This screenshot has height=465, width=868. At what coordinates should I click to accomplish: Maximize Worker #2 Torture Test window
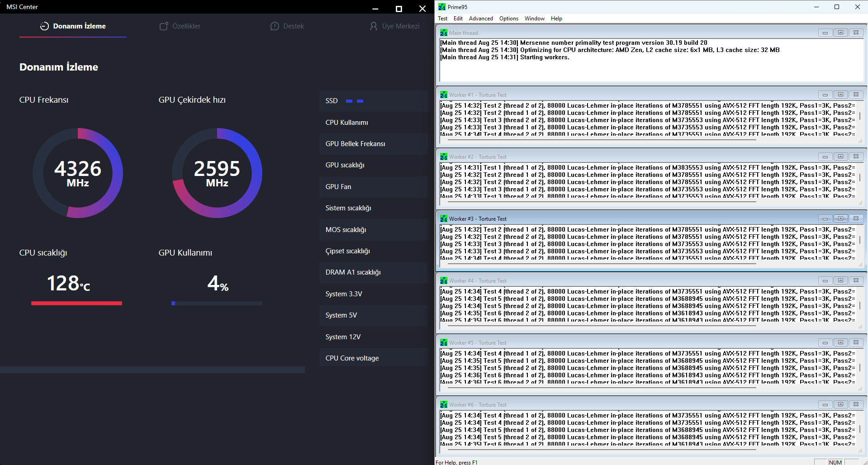pos(840,157)
